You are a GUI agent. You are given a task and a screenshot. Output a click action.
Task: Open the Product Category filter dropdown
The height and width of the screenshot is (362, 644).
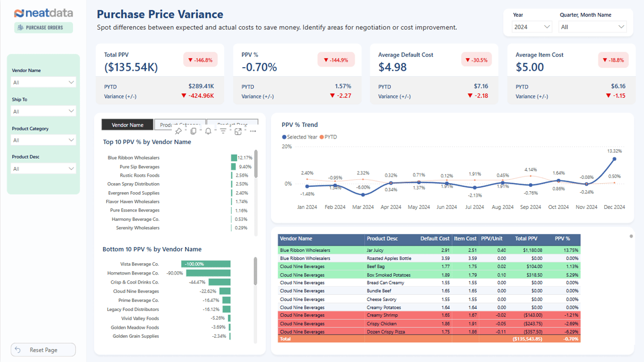[71, 140]
